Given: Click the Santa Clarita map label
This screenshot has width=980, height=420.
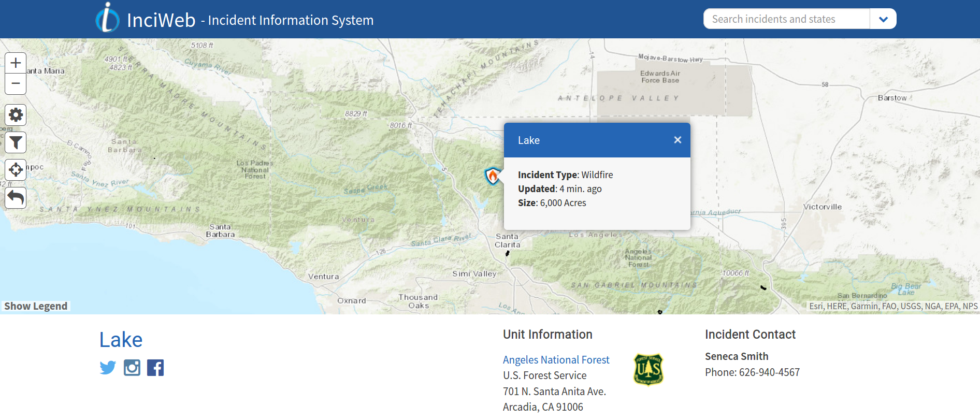Looking at the screenshot, I should pyautogui.click(x=507, y=240).
